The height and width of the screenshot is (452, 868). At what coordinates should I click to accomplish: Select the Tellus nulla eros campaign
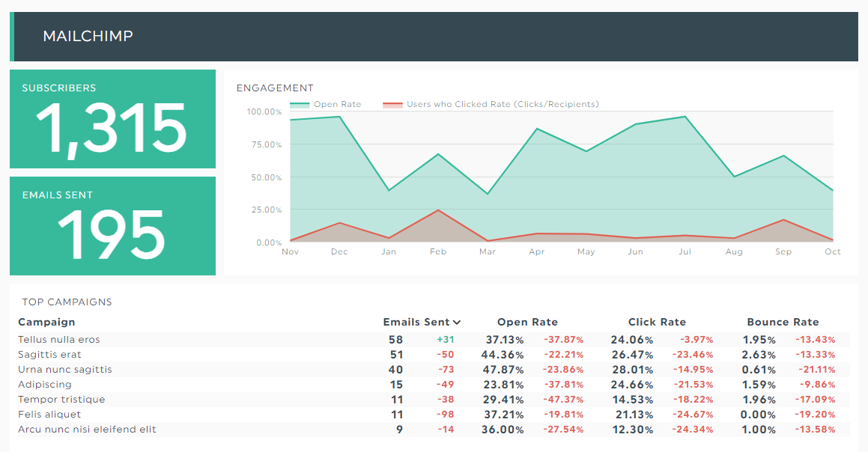click(58, 340)
